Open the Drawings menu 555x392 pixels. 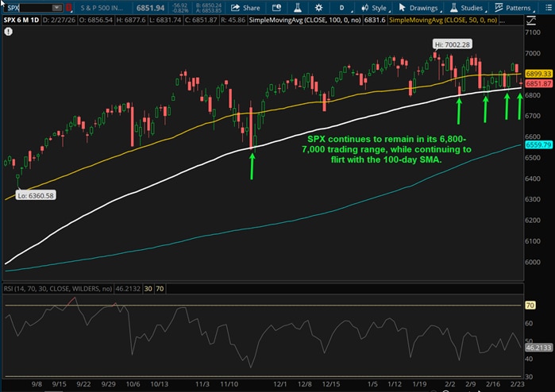click(x=420, y=8)
